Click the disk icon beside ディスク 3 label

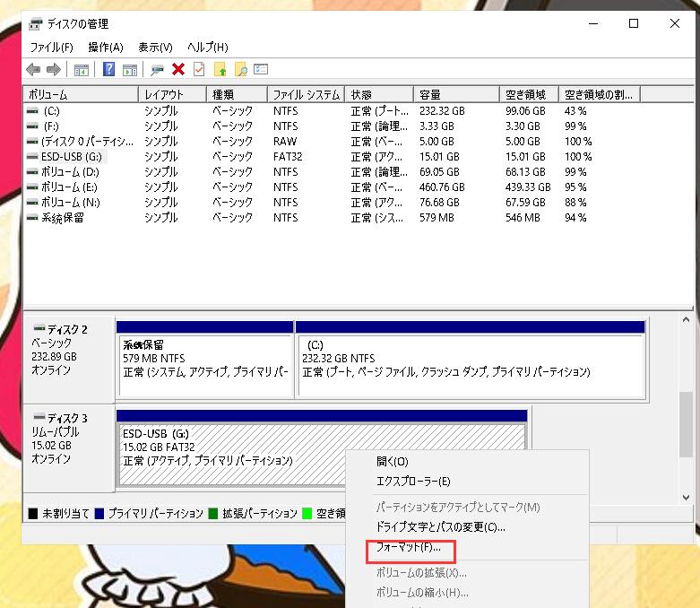point(39,417)
